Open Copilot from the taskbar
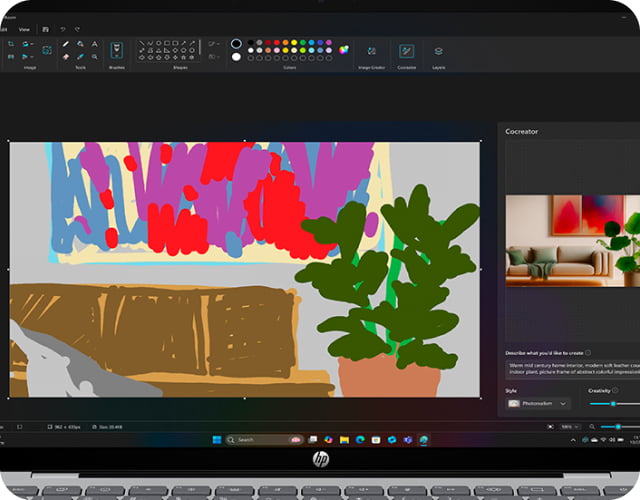Image resolution: width=640 pixels, height=500 pixels. [329, 440]
